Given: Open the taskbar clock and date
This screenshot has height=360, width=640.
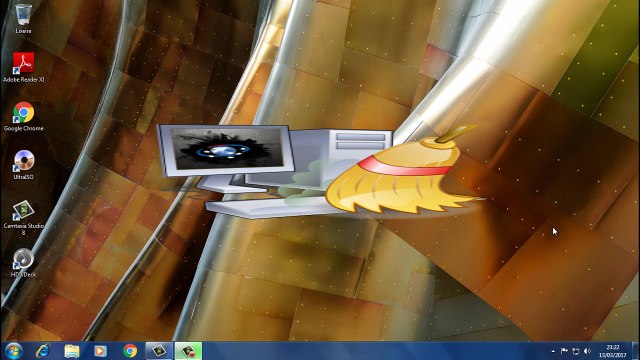Looking at the screenshot, I should (613, 351).
